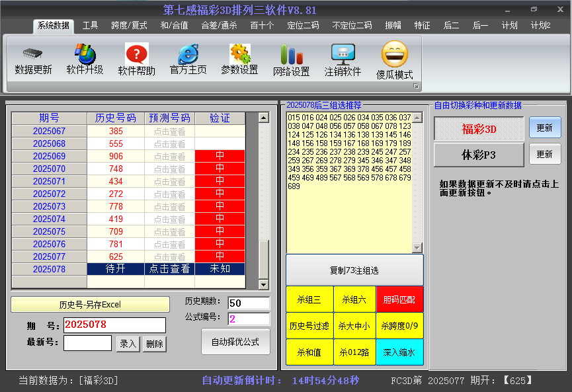The image size is (572, 392).
Task: Click 更新 next to 福彩3D
Action: 545,128
